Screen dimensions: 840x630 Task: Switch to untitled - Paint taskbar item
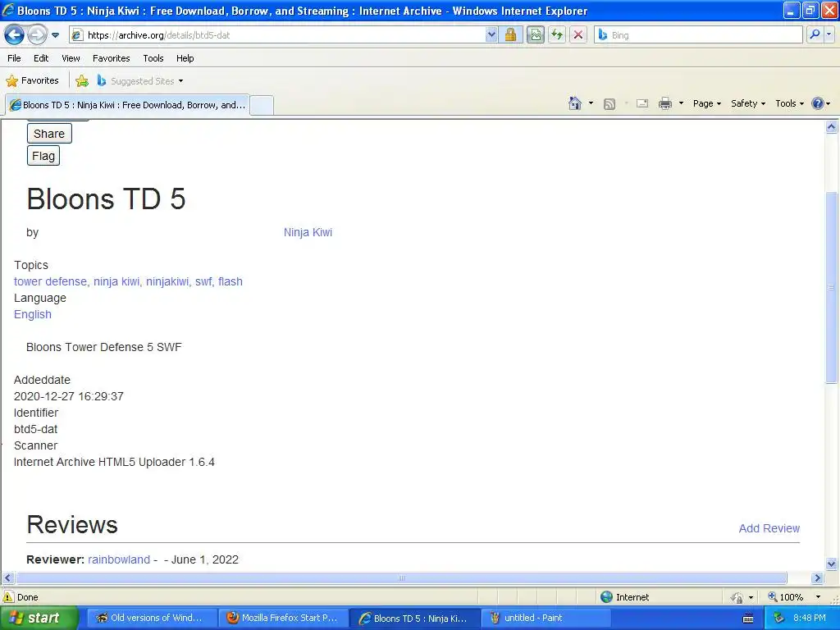[x=546, y=619]
